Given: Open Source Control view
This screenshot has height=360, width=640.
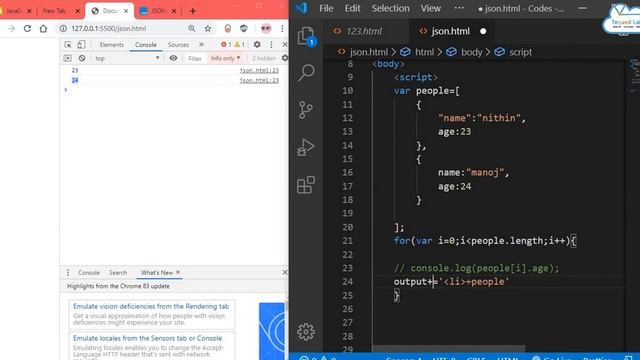Looking at the screenshot, I should click(x=306, y=110).
